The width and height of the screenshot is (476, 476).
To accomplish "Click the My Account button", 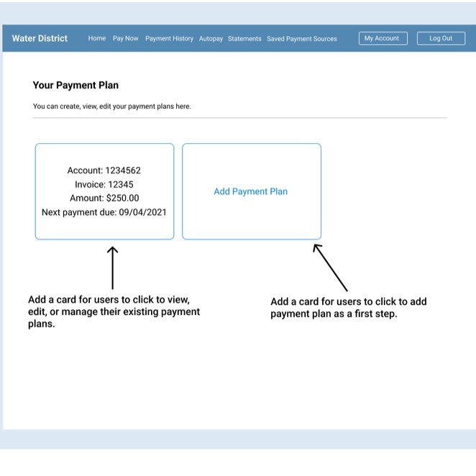I will (x=383, y=38).
